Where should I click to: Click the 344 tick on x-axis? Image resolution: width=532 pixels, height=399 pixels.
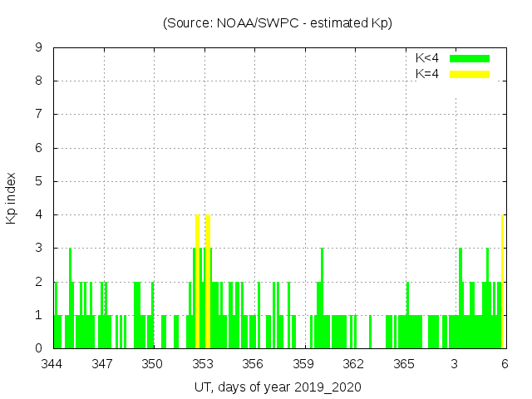pyautogui.click(x=52, y=364)
